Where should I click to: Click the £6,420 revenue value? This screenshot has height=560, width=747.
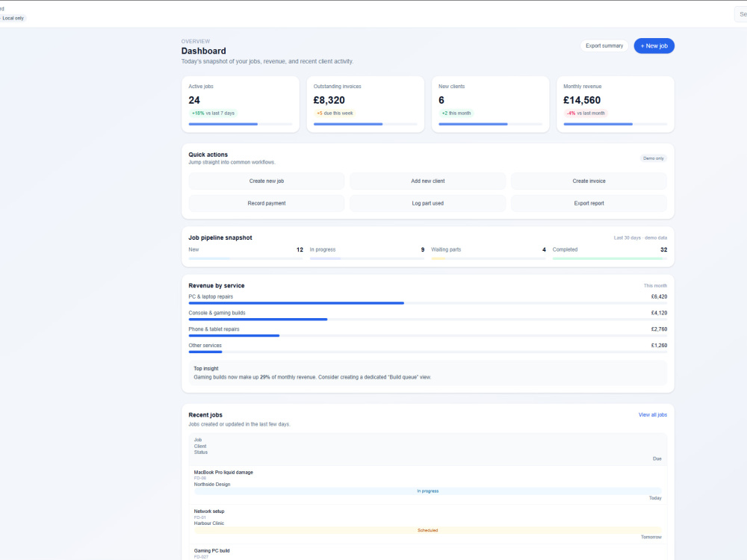click(659, 296)
